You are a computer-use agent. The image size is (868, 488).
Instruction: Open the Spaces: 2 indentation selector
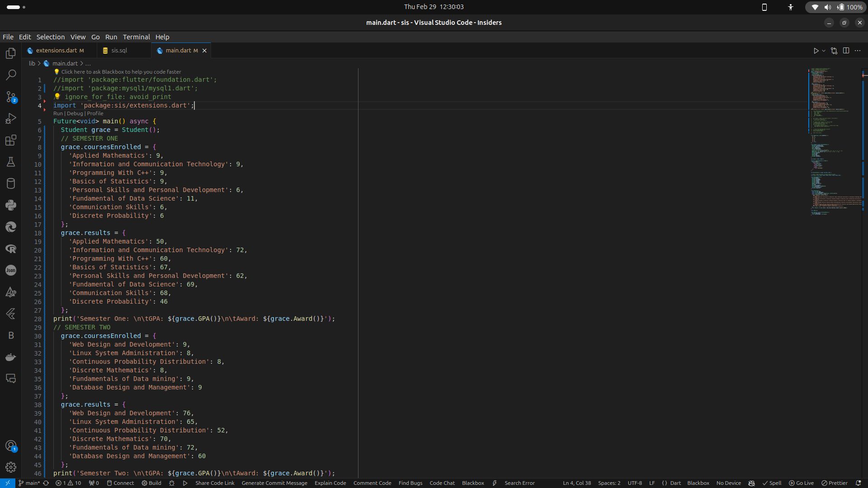tap(609, 483)
